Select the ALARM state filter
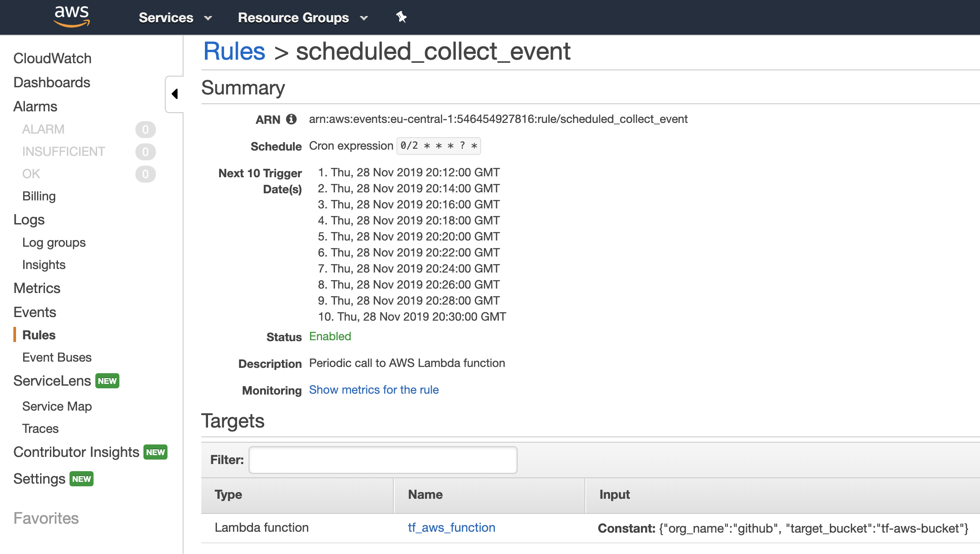 [43, 129]
